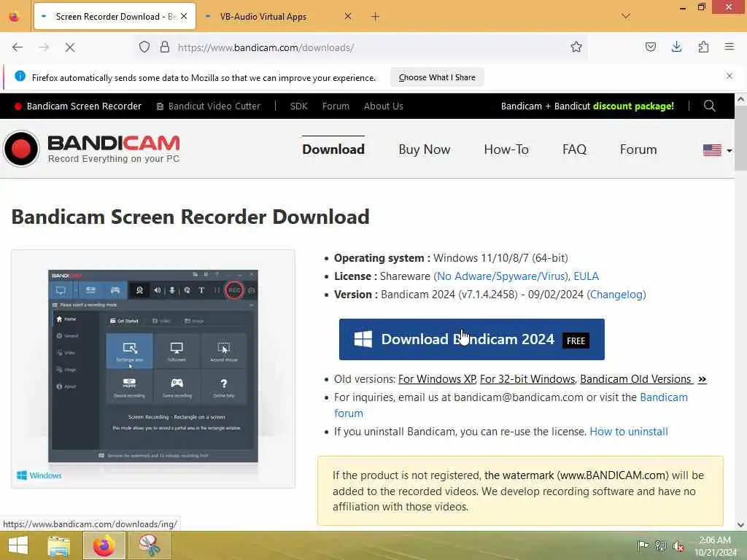The height and width of the screenshot is (560, 747).
Task: Select the Download navigation item
Action: tap(333, 149)
